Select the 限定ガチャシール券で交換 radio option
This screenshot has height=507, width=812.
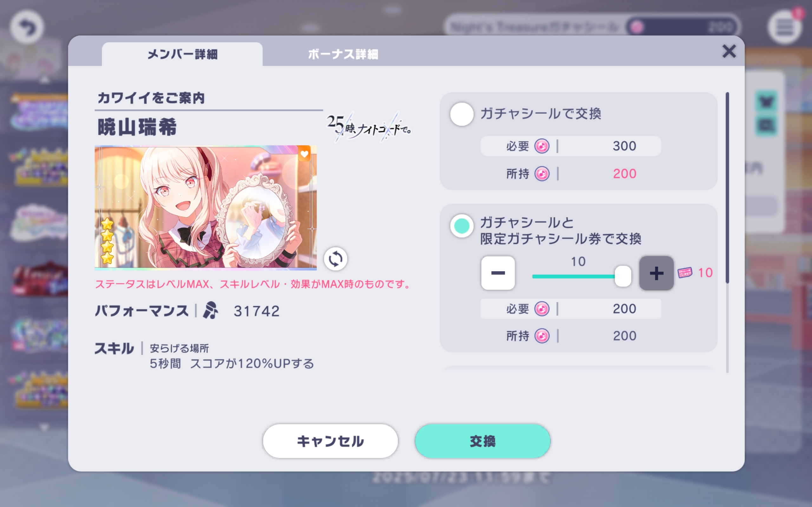pyautogui.click(x=462, y=226)
